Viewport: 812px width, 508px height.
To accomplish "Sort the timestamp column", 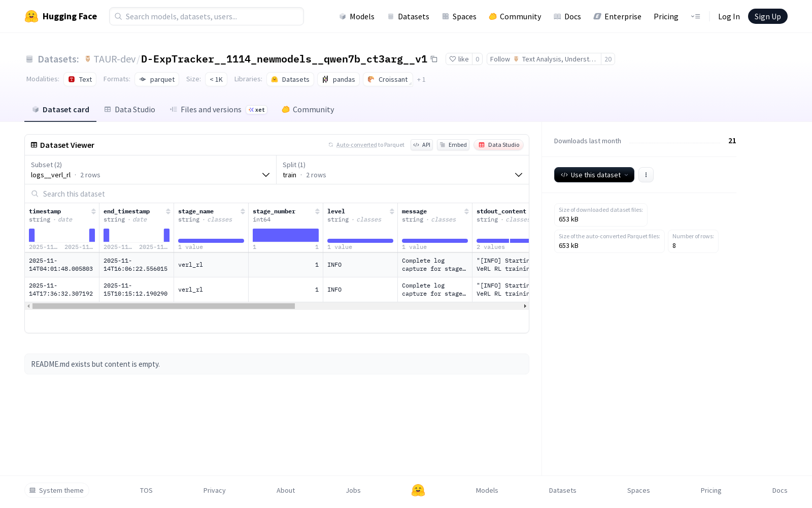I will point(93,211).
